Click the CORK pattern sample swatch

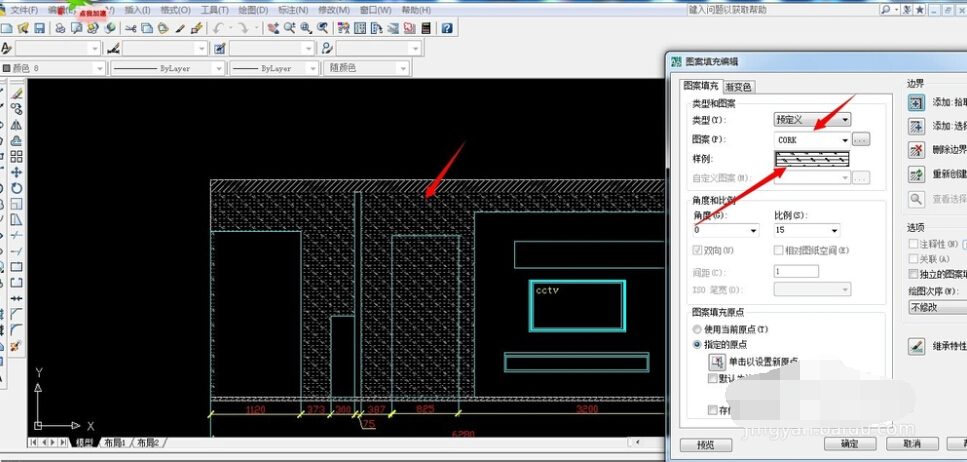point(812,159)
